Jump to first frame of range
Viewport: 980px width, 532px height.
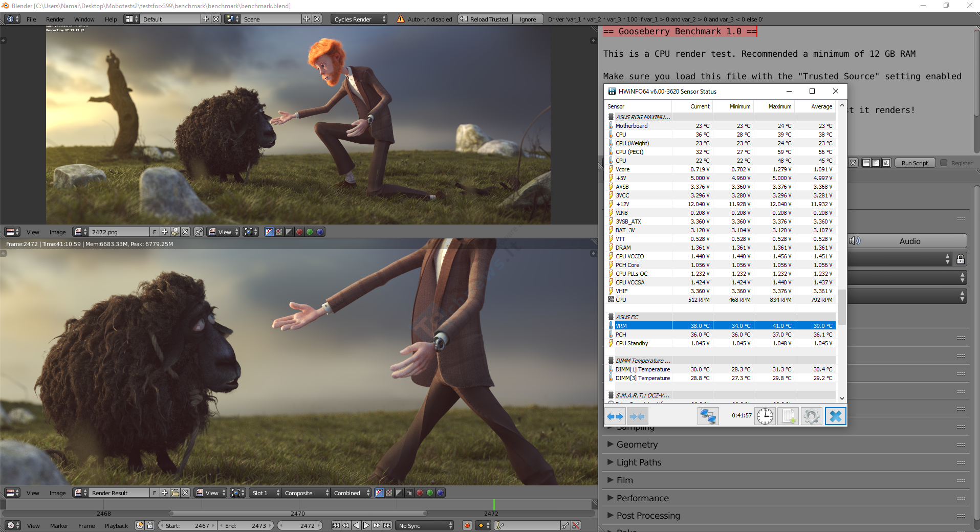point(336,525)
